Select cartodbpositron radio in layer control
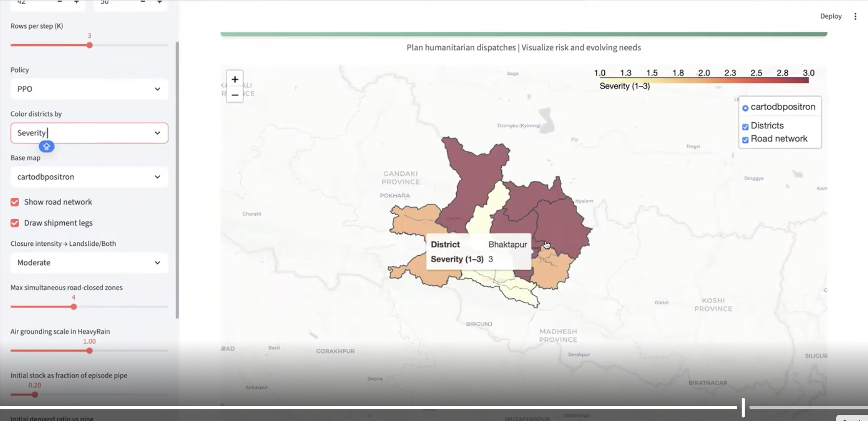 click(x=745, y=108)
